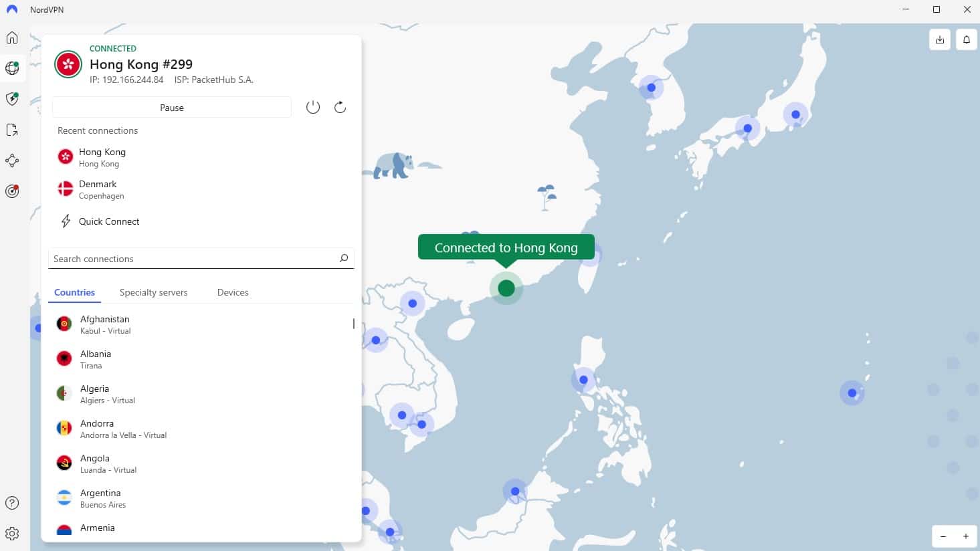Click the Quick Connect lightning icon
Image resolution: width=980 pixels, height=551 pixels.
click(x=66, y=221)
